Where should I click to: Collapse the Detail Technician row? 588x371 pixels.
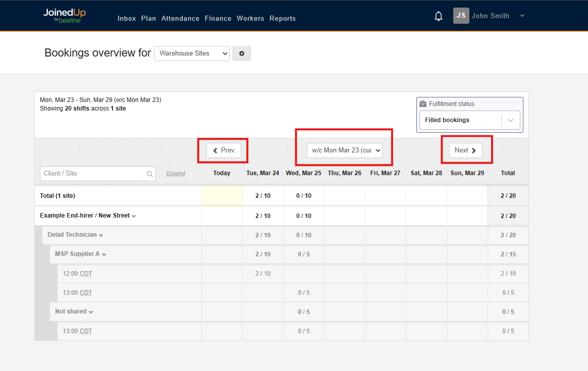(101, 235)
